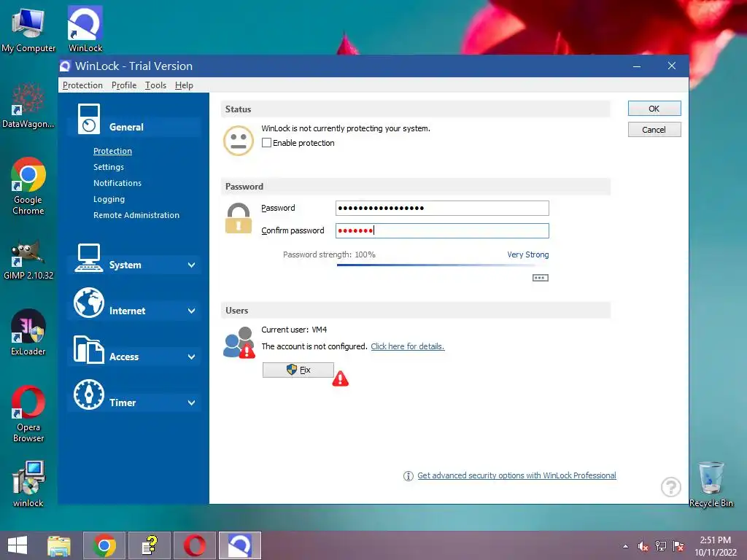Click in the Confirm password field
This screenshot has width=747, height=560.
442,231
